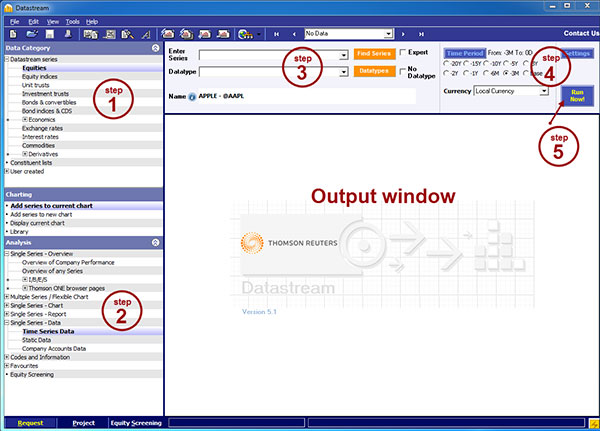Switch to the Equity Screening tab
The height and width of the screenshot is (431, 600).
[135, 423]
